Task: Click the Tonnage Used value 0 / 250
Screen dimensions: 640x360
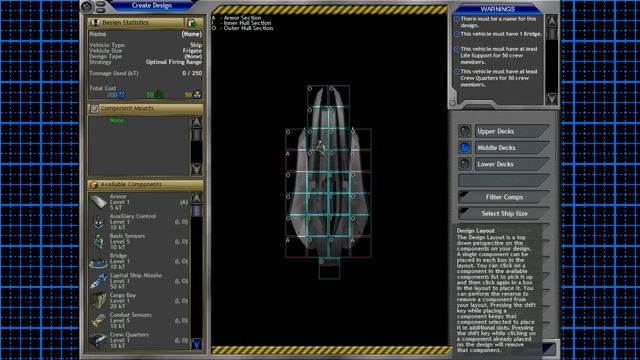Action: (x=192, y=73)
